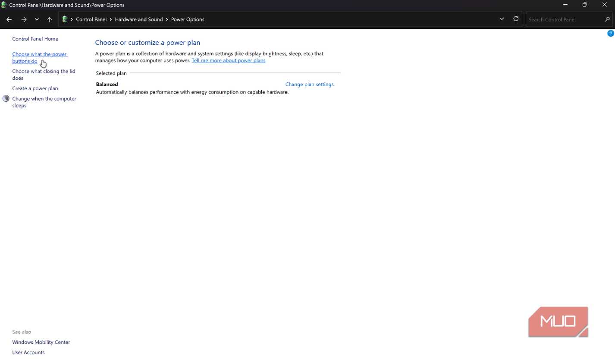Click the search magnifier icon
Screen dimensions: 615x364
point(607,19)
